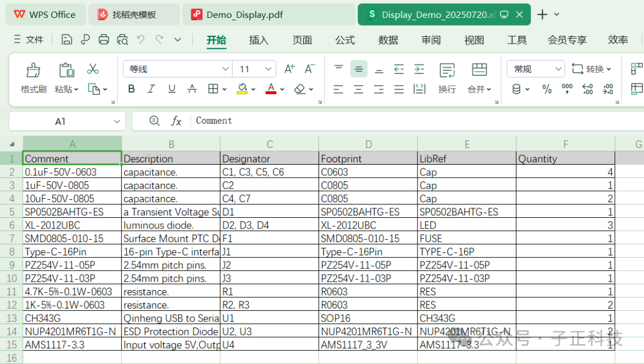
Task: Click the Redo arrow icon
Action: pos(159,39)
